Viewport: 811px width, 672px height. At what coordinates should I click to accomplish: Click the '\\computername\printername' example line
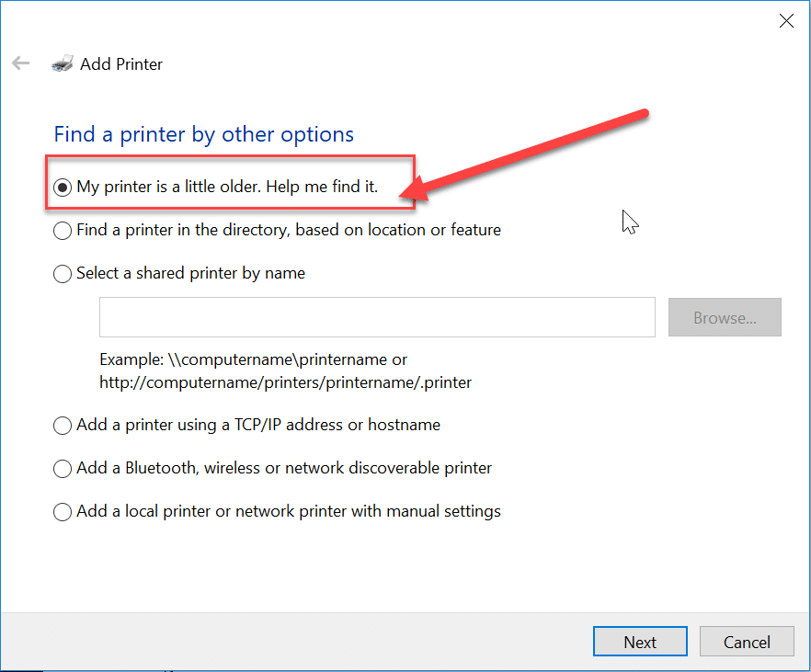tap(254, 359)
